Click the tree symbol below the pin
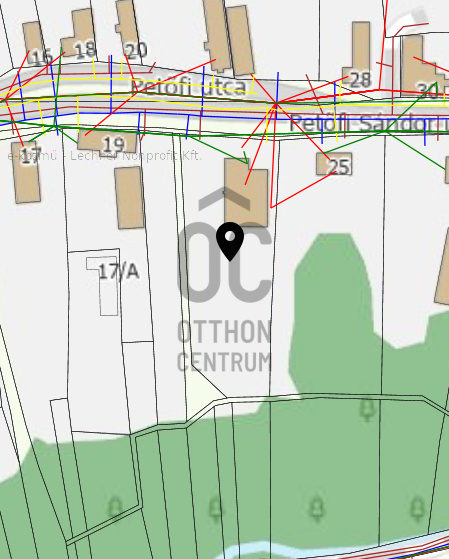The height and width of the screenshot is (559, 449). coord(215,510)
